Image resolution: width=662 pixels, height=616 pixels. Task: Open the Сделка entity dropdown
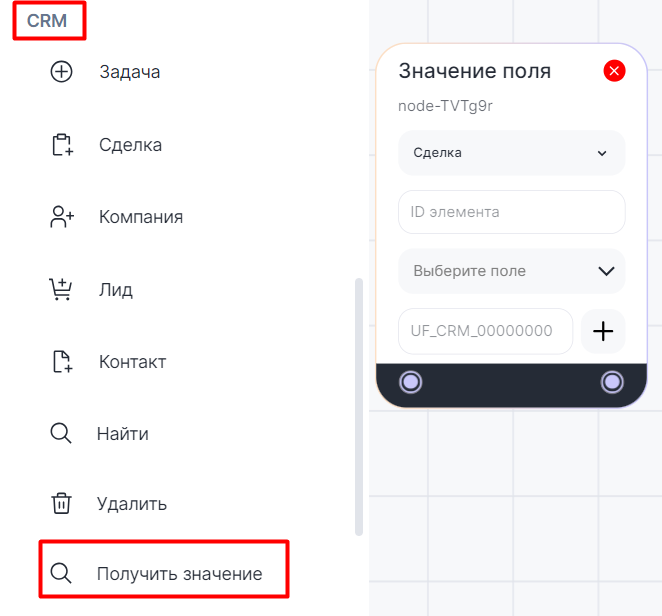511,153
